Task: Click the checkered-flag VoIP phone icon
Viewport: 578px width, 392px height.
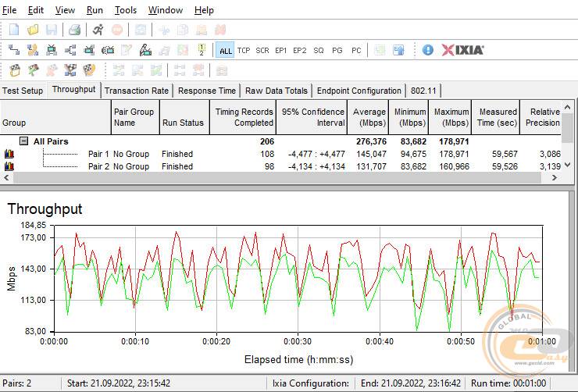Action: tap(89, 70)
